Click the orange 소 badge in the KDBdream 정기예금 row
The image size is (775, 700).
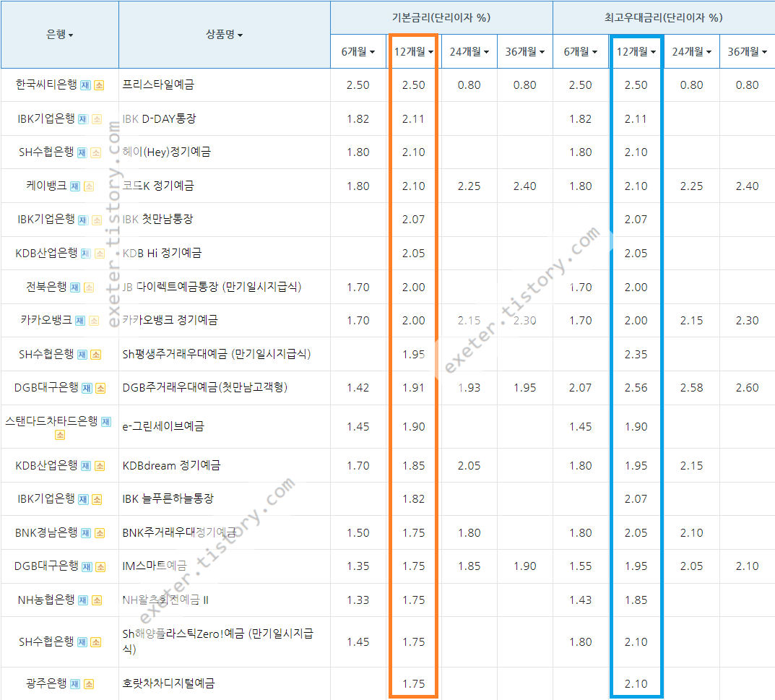pyautogui.click(x=100, y=466)
